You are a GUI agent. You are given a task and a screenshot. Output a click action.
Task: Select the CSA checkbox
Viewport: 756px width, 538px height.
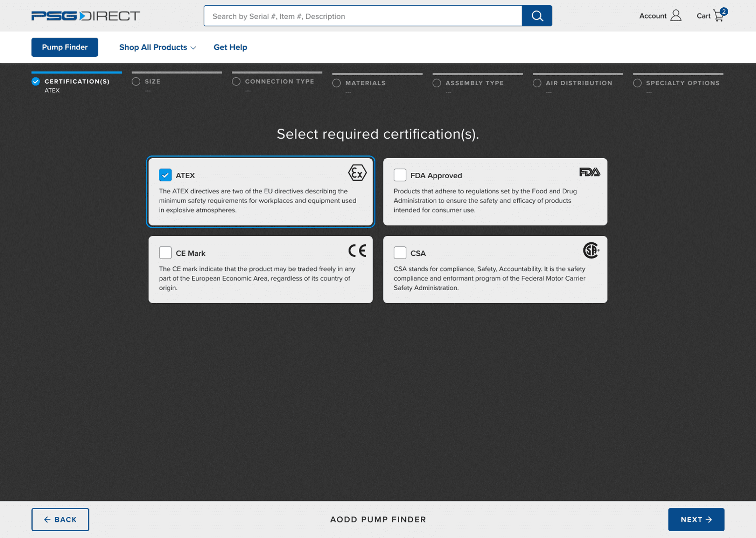tap(400, 253)
